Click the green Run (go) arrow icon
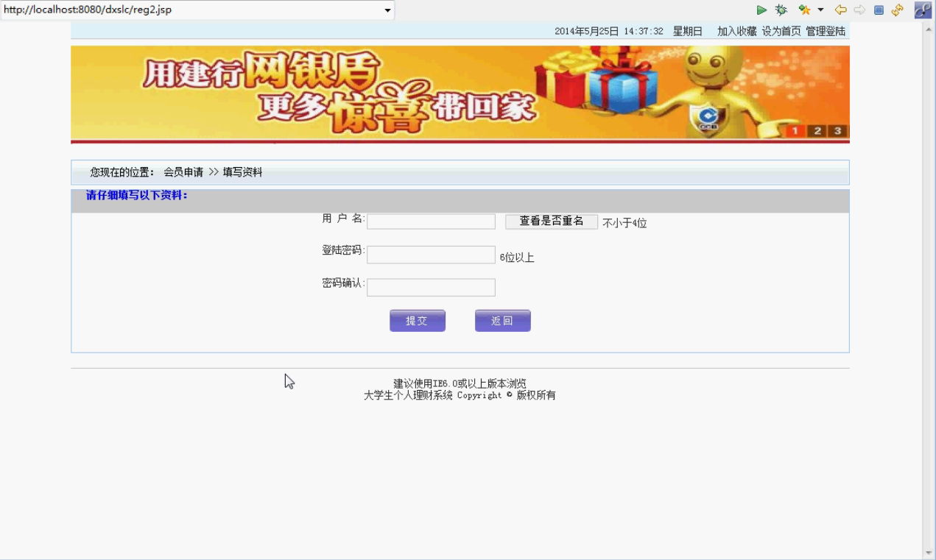 pos(761,10)
